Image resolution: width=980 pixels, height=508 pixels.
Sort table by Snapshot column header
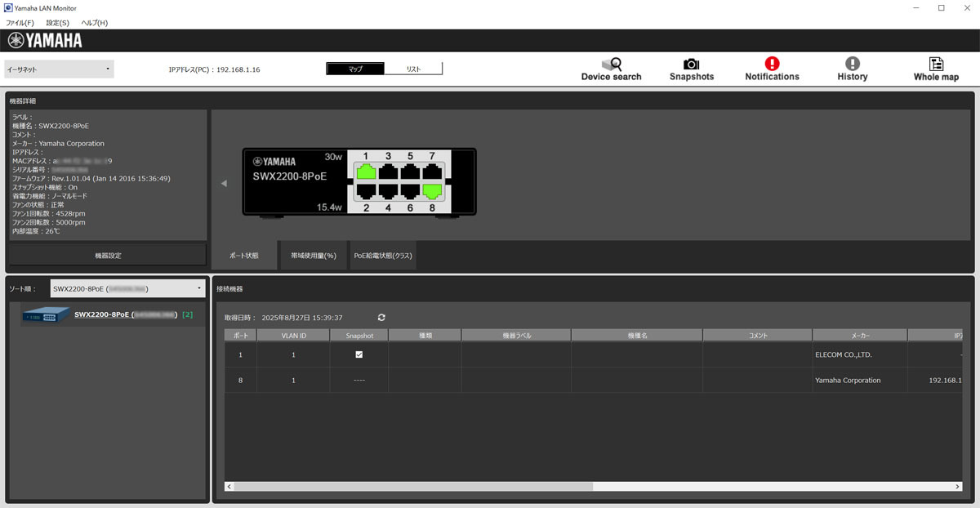[359, 336]
